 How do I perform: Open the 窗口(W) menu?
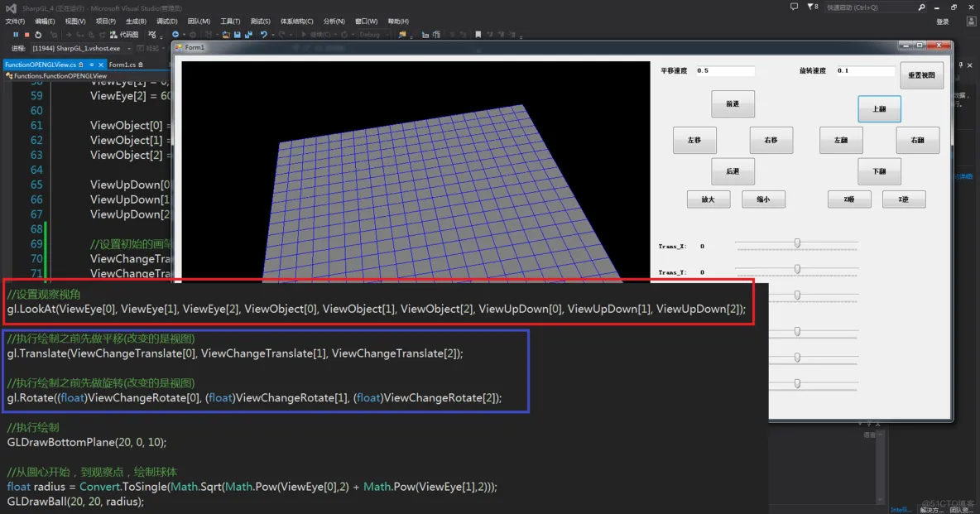point(366,22)
